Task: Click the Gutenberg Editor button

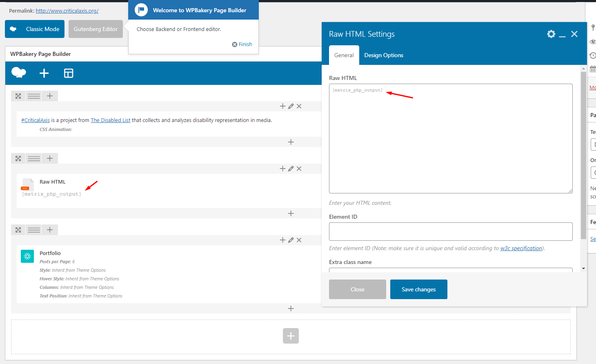Action: click(96, 29)
